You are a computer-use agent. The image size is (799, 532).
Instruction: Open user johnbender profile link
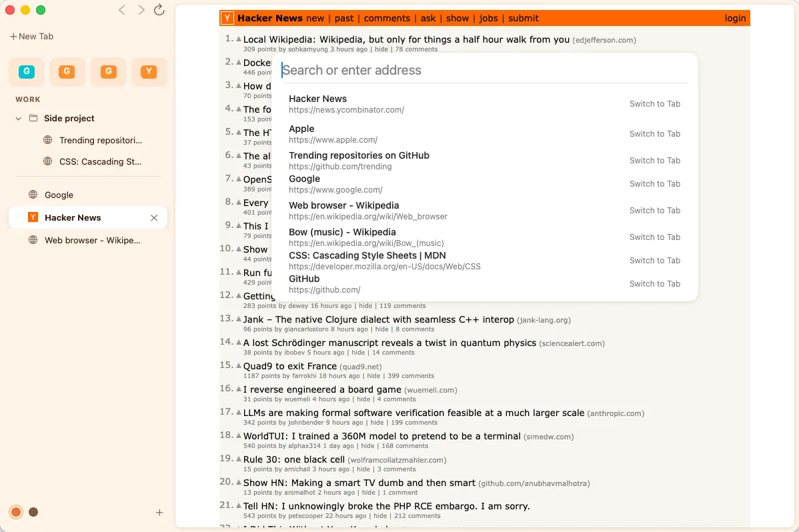point(305,423)
